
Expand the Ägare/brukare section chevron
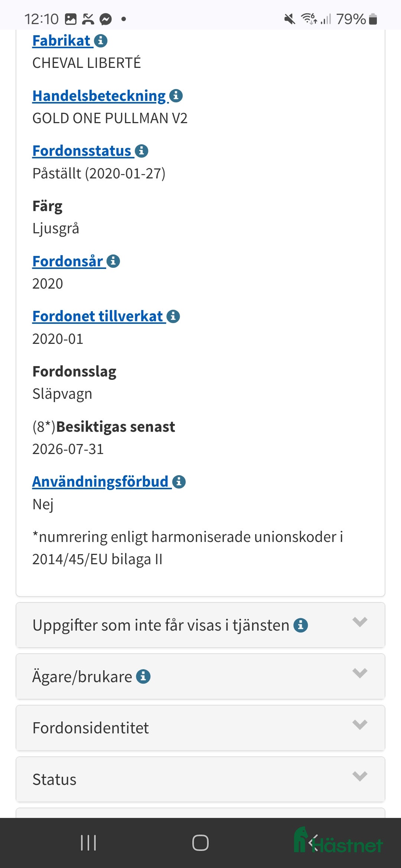click(360, 673)
